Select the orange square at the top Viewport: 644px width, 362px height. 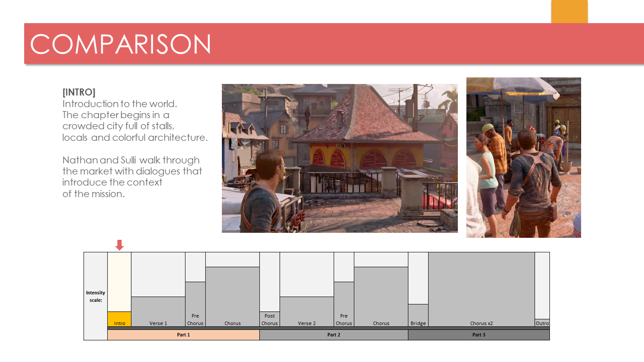(x=569, y=12)
